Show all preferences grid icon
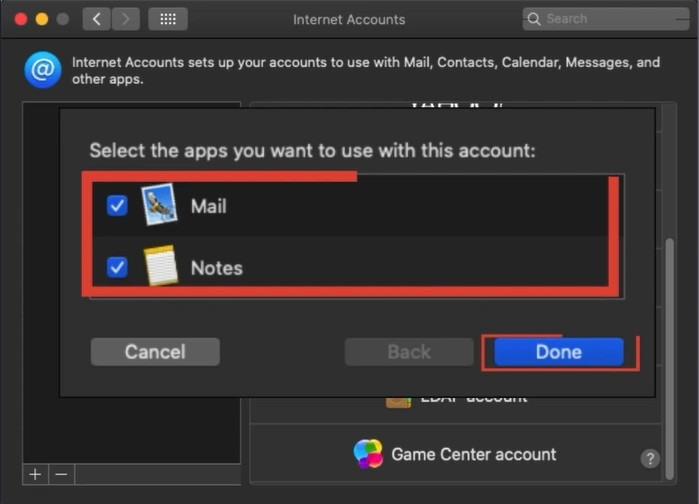 (x=168, y=19)
